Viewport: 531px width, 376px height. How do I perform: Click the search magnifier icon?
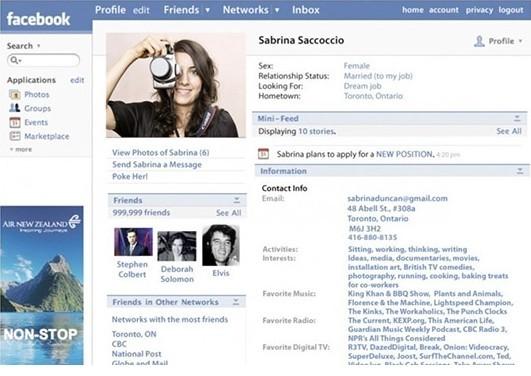click(x=14, y=60)
